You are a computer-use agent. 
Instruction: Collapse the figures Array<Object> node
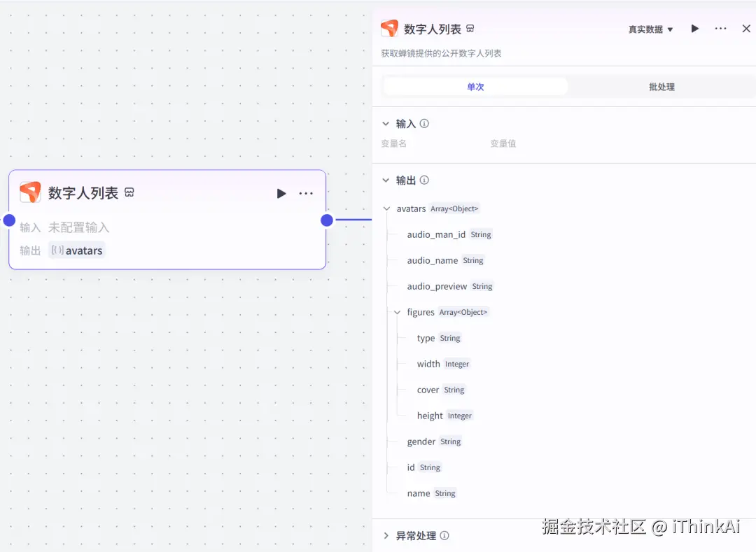(x=398, y=312)
